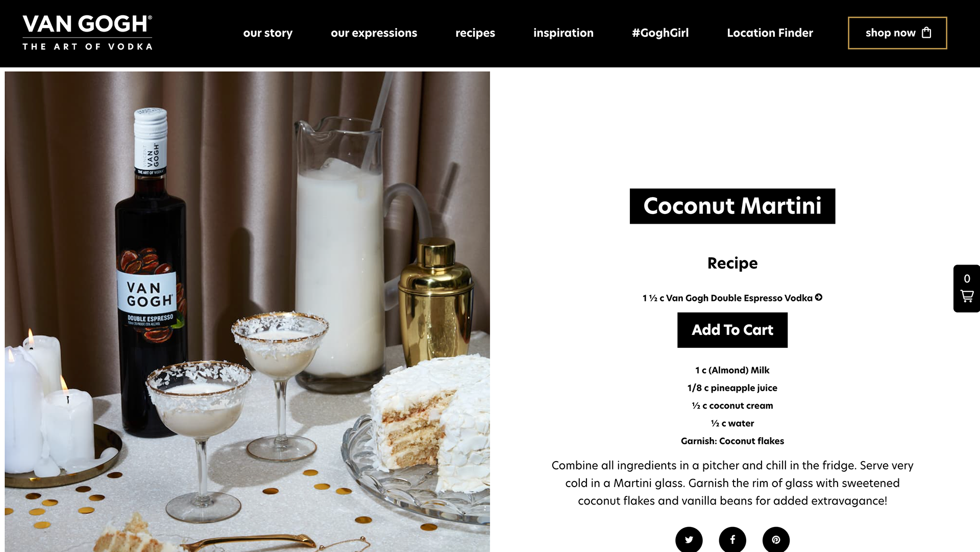
Task: Click the Coconut Martini title banner
Action: point(732,206)
